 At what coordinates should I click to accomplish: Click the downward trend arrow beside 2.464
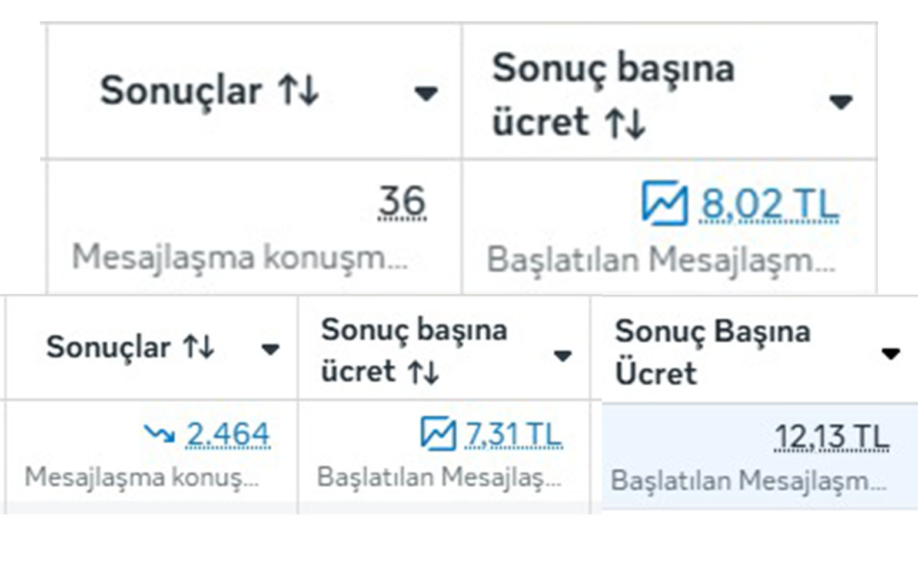[159, 434]
